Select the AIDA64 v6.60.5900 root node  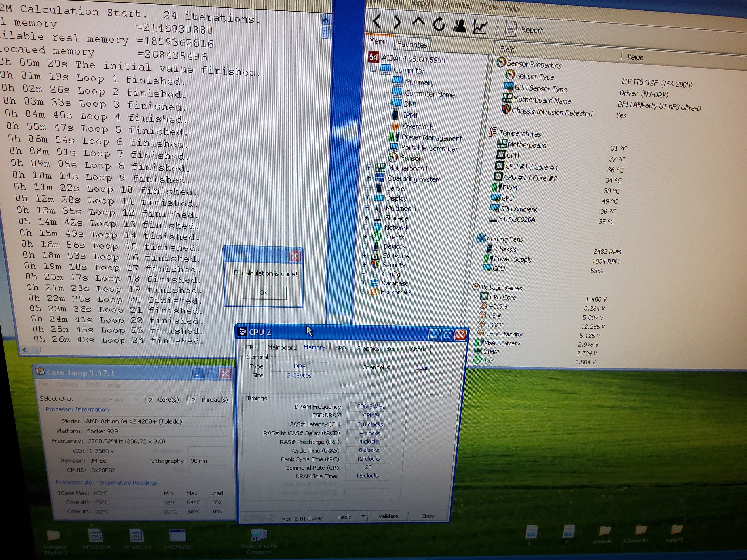[x=407, y=58]
